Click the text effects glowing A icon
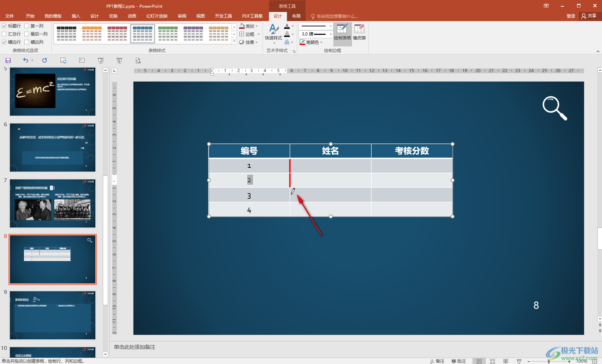Image resolution: width=602 pixels, height=364 pixels. pos(287,42)
